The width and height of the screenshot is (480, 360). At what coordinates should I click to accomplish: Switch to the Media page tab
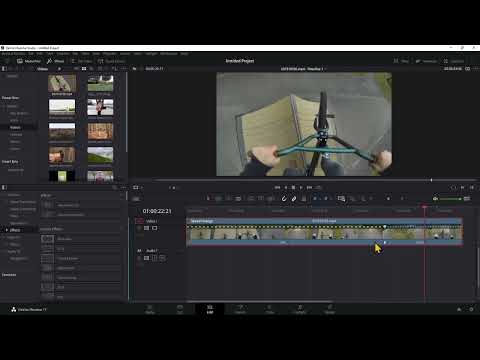tap(150, 309)
